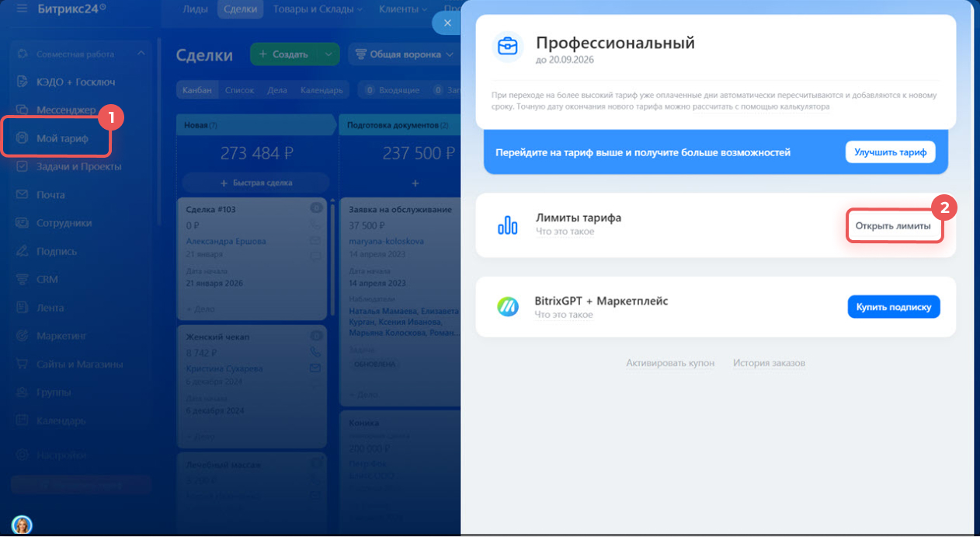The height and width of the screenshot is (537, 980).
Task: Open Группы in the sidebar
Action: click(54, 392)
